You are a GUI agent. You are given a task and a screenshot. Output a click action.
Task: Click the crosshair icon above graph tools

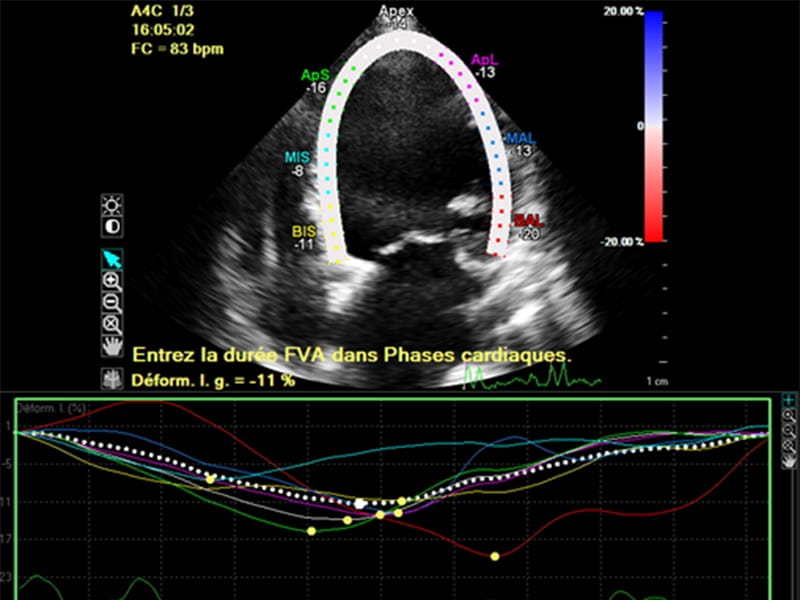tap(789, 400)
